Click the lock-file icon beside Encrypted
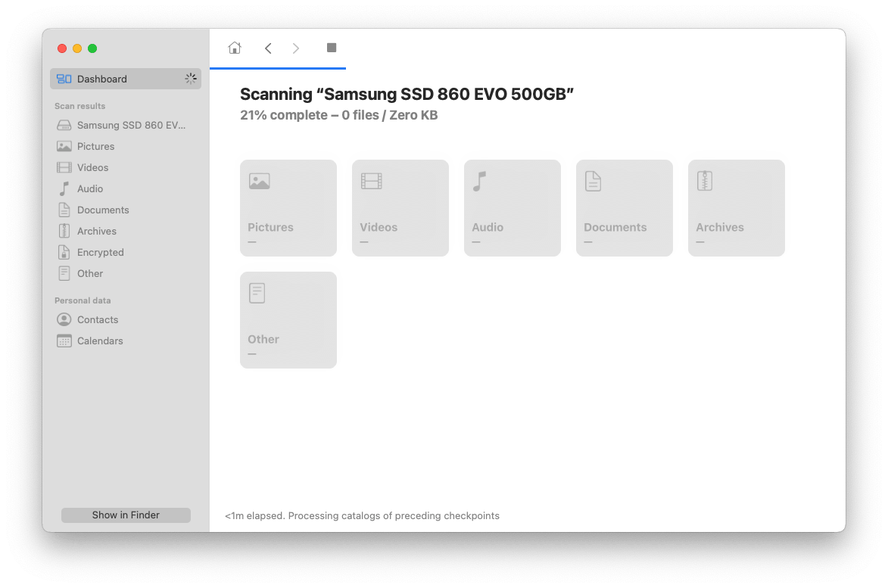 [64, 253]
